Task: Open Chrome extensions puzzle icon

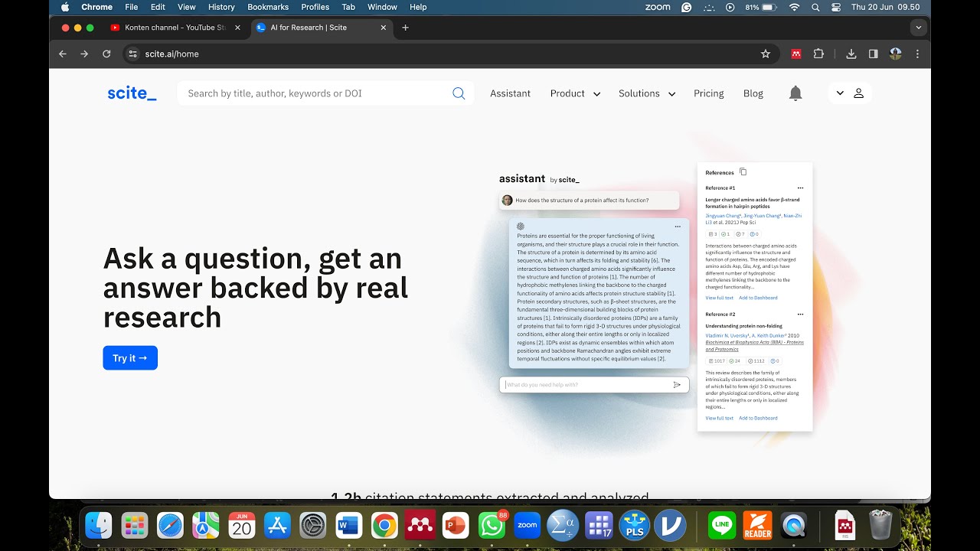Action: click(818, 54)
